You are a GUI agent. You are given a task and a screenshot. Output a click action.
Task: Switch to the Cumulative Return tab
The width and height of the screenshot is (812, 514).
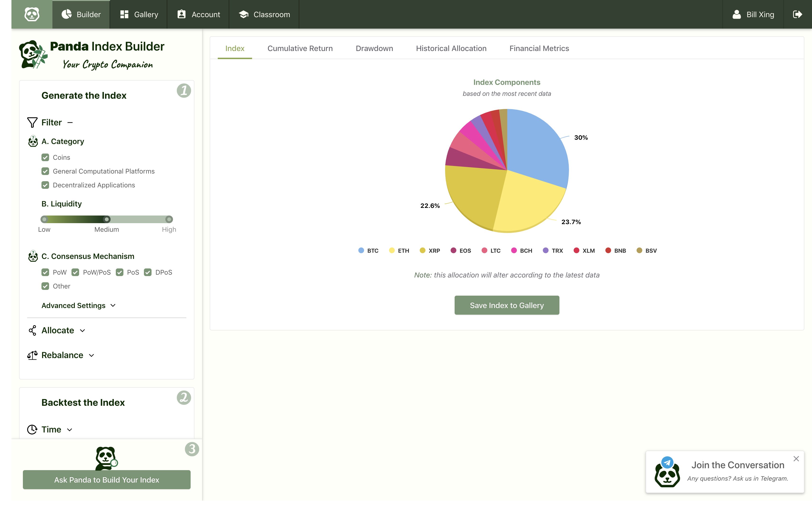(300, 48)
